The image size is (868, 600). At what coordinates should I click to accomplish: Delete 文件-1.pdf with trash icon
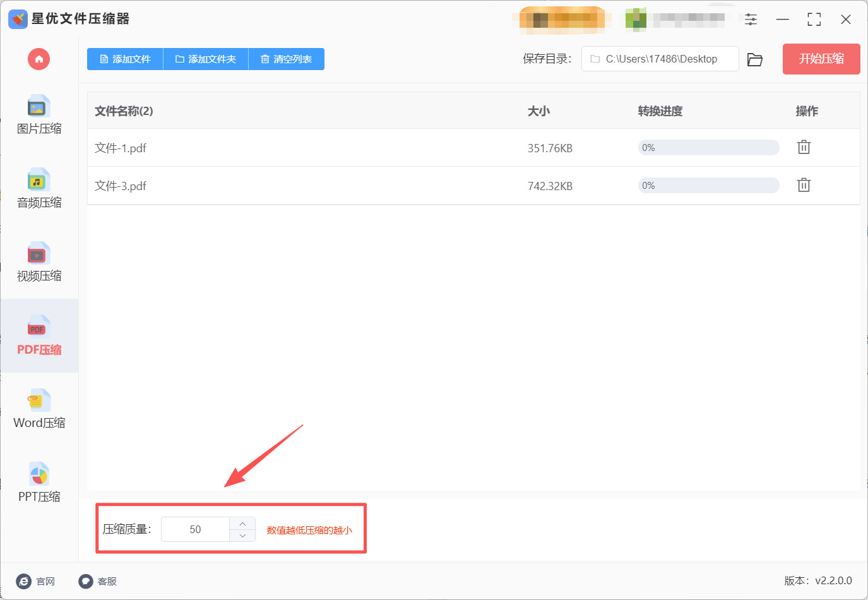pos(804,147)
